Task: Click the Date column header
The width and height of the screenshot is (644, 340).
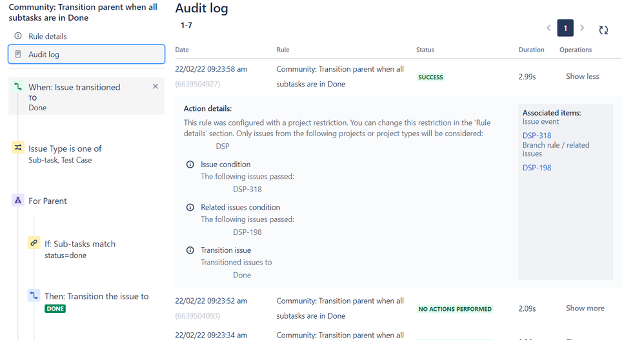Action: point(182,50)
